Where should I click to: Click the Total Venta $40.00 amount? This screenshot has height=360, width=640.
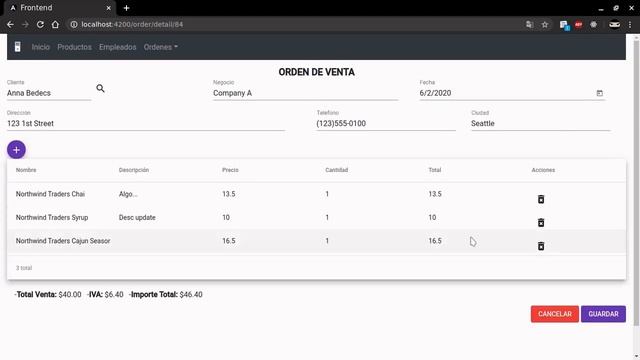pos(70,294)
